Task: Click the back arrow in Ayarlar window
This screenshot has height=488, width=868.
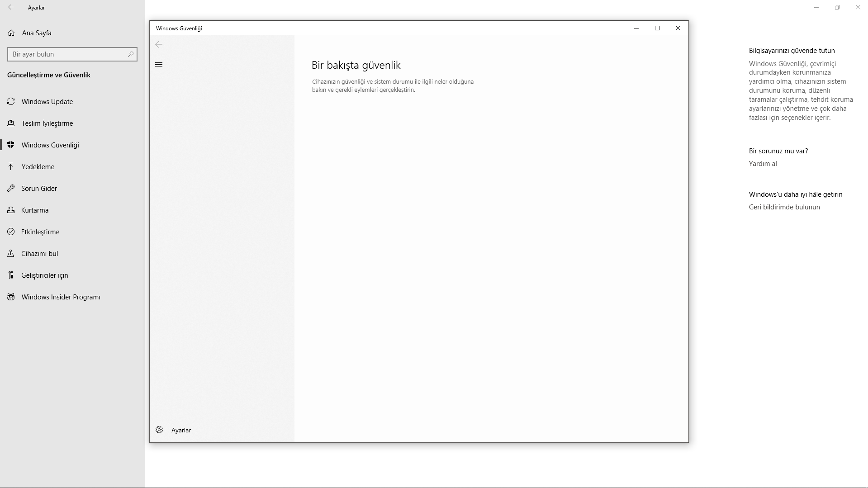Action: (x=11, y=7)
